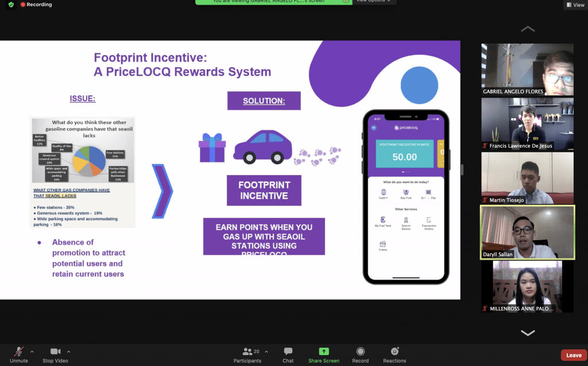588x366 pixels.
Task: Click the ISSUE: underlined heading
Action: (x=83, y=99)
